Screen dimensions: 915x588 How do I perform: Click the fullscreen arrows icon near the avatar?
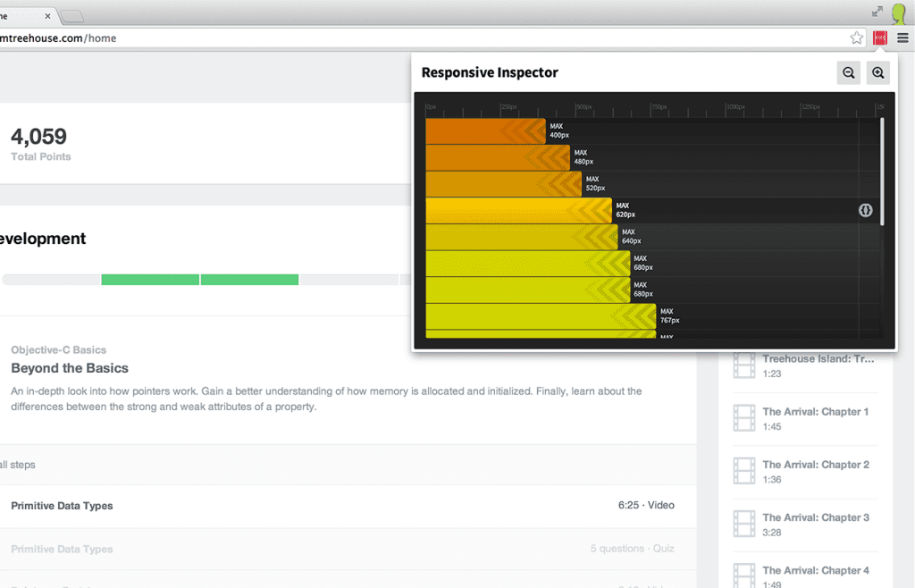pos(877,13)
